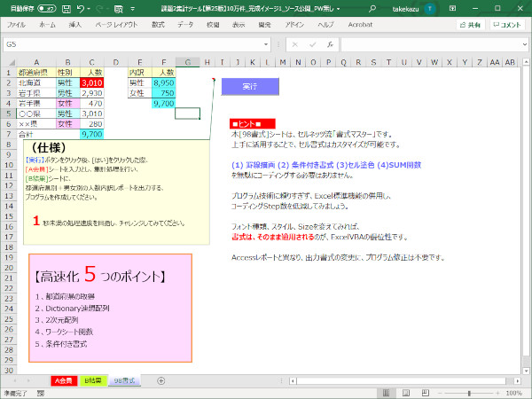Open the ヘルプ ribbon tab
This screenshot has width=532, height=399.
[x=325, y=25]
